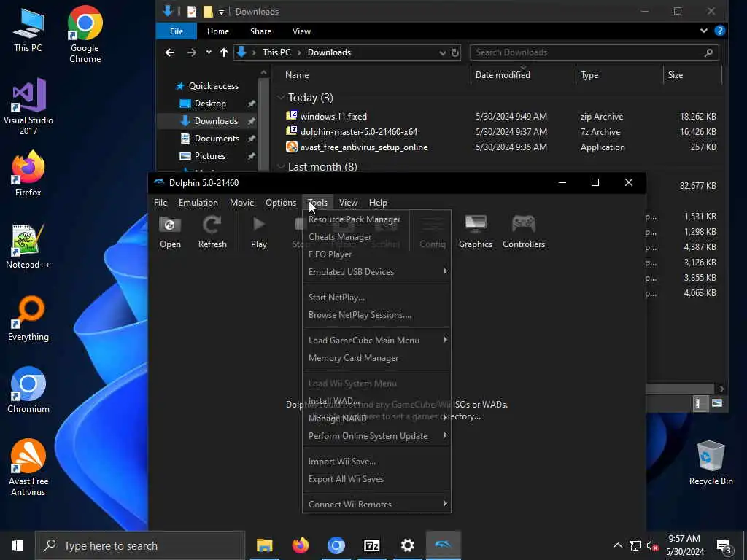The width and height of the screenshot is (747, 560).
Task: Open notification center in system tray
Action: pos(724,546)
